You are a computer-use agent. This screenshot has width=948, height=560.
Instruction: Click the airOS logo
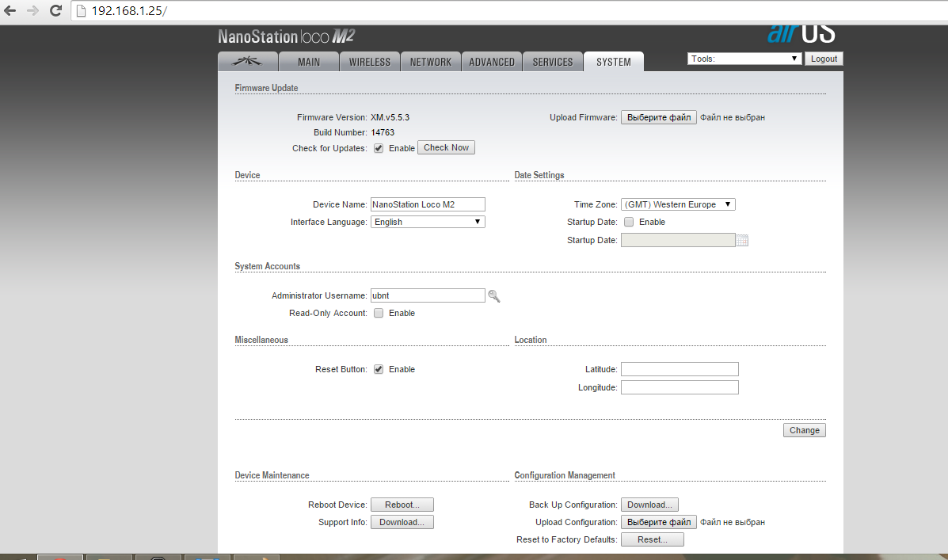point(801,34)
